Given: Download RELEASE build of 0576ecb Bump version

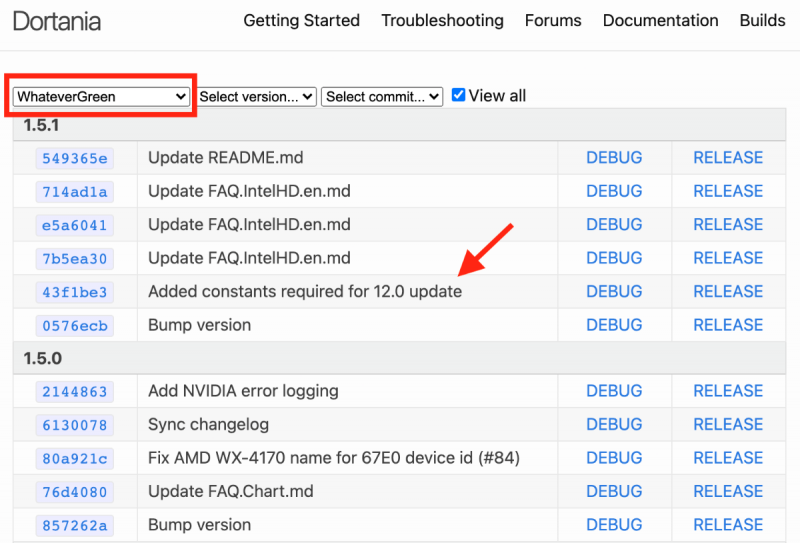Looking at the screenshot, I should click(x=728, y=325).
